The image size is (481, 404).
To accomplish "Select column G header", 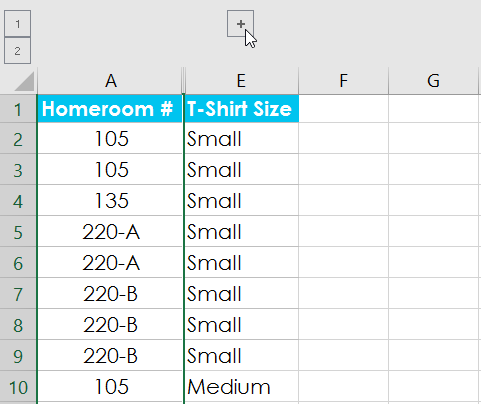I will 433,81.
